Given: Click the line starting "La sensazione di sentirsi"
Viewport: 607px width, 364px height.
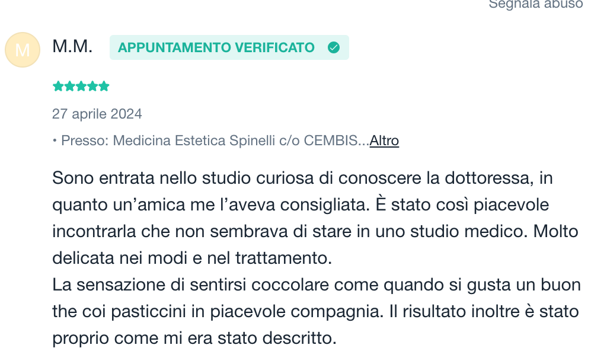Looking at the screenshot, I should tap(316, 285).
